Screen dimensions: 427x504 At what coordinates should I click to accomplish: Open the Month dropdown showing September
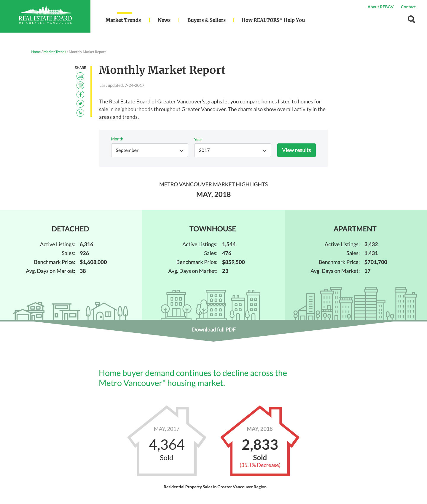pos(149,150)
